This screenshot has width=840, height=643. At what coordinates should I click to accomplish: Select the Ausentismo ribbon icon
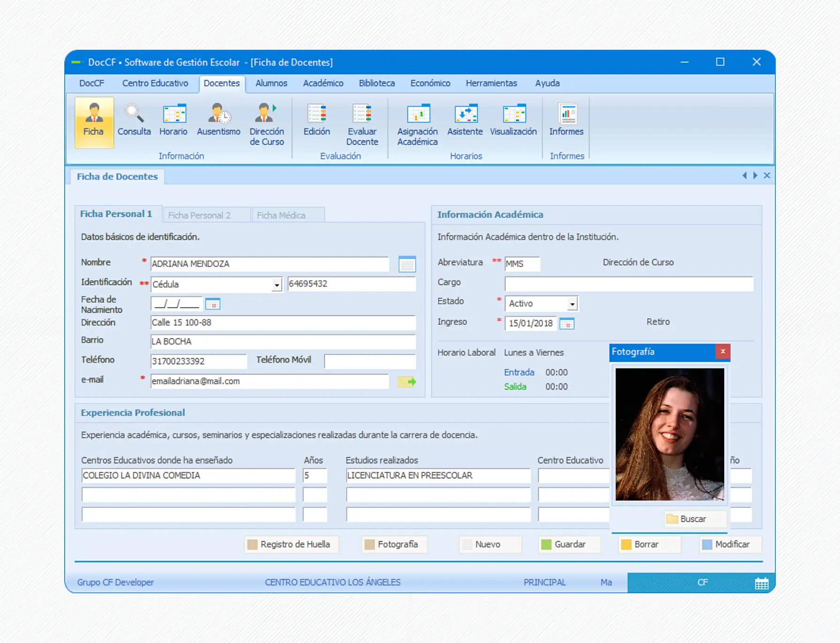coord(218,120)
